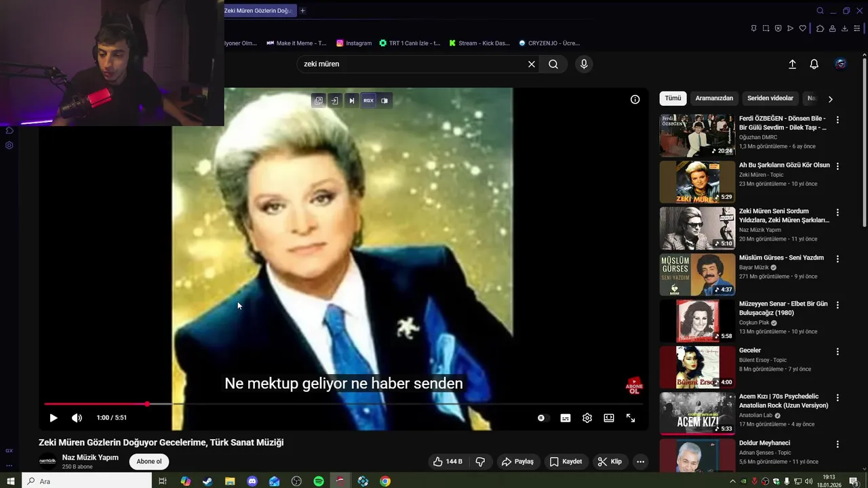Select the Seriden videolar chip
This screenshot has height=488, width=868.
click(770, 98)
